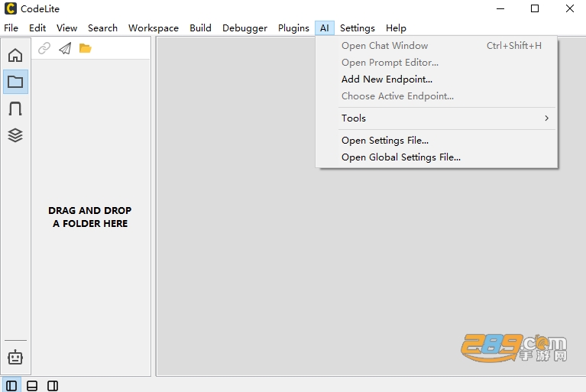Open the home view in sidebar

pyautogui.click(x=15, y=55)
